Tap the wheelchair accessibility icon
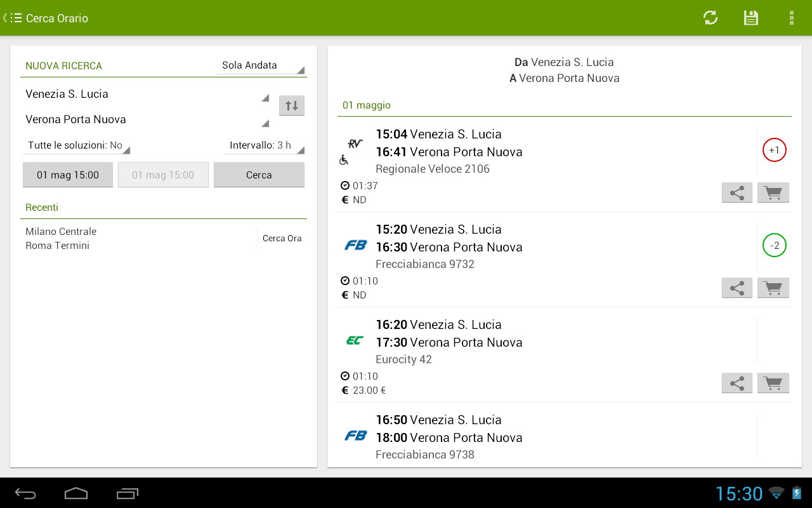This screenshot has width=812, height=508. tap(343, 161)
